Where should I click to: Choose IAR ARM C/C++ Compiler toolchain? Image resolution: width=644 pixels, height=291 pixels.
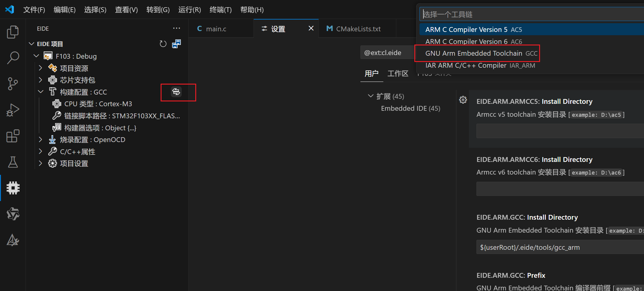coord(532,65)
